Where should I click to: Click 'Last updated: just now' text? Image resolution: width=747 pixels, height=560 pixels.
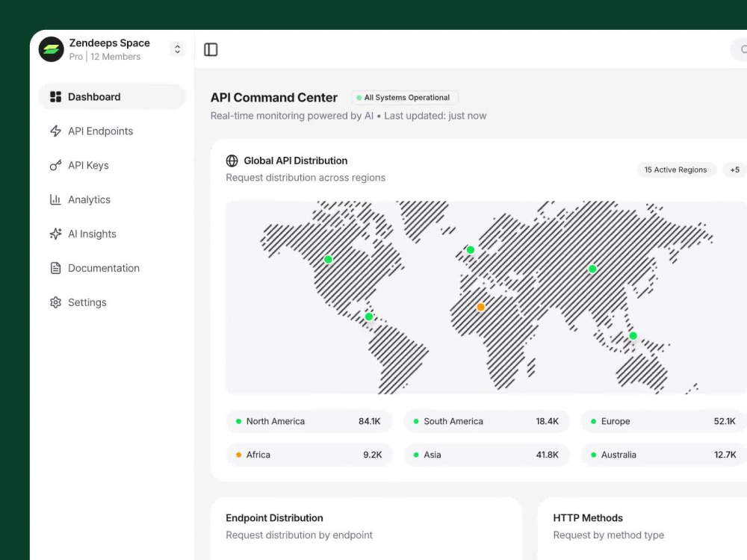(x=436, y=116)
